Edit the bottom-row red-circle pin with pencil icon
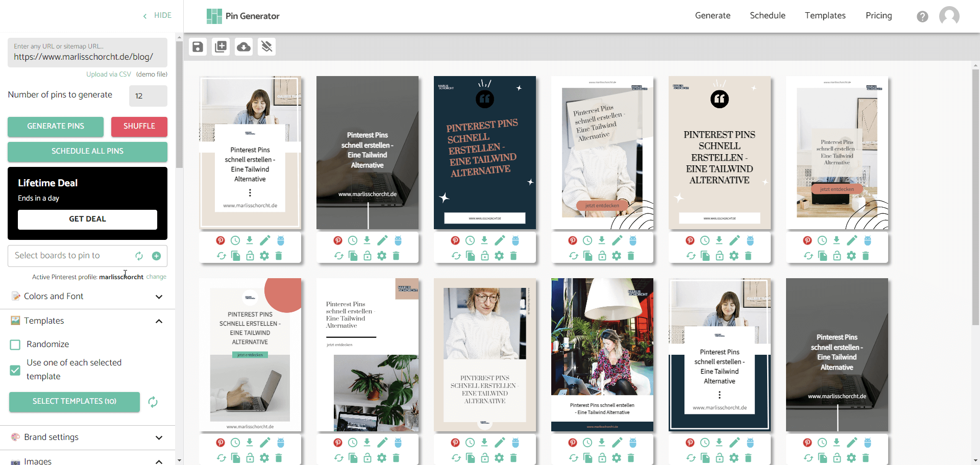The image size is (980, 465). (x=265, y=443)
